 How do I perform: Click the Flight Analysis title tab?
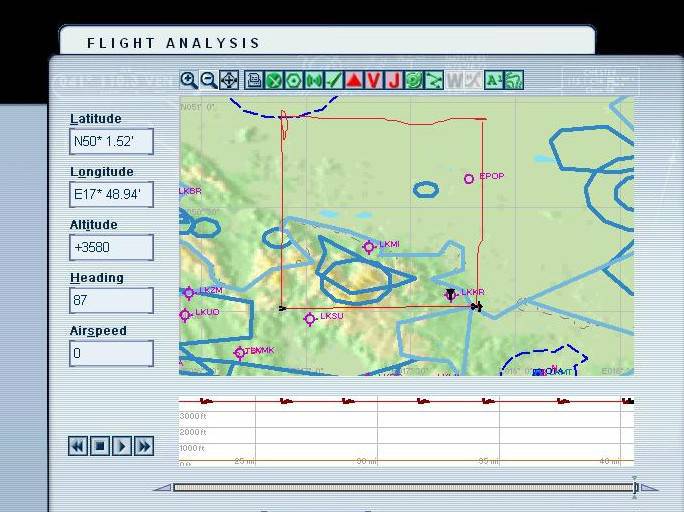327,41
